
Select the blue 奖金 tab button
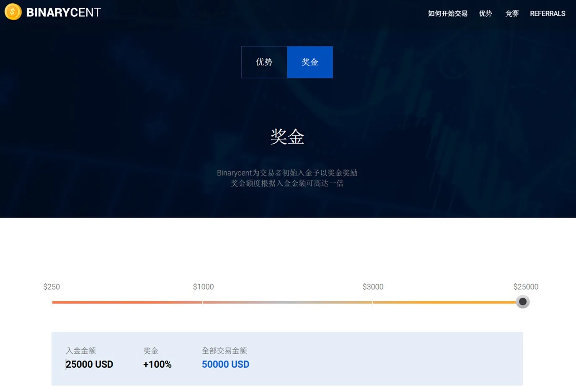pyautogui.click(x=310, y=62)
